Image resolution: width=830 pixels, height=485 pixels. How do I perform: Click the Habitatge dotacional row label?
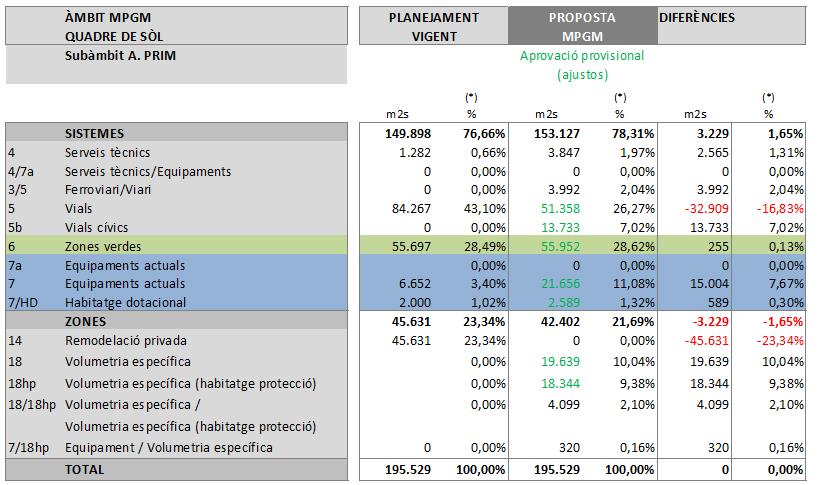pyautogui.click(x=124, y=304)
